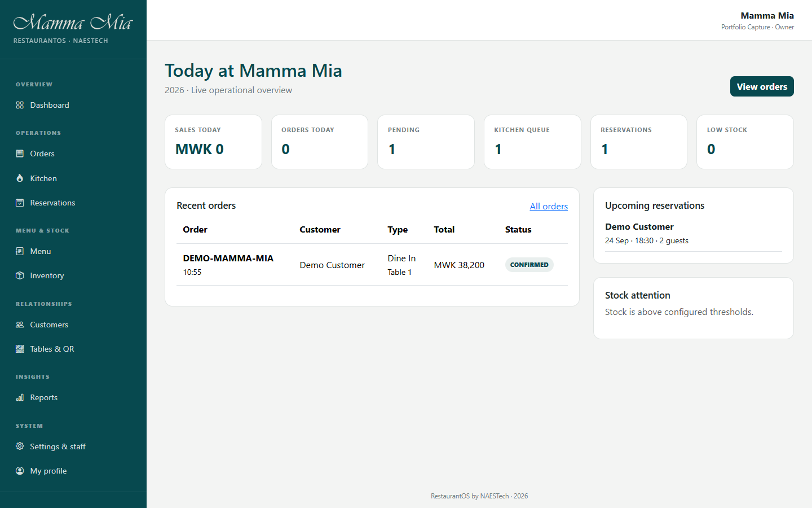812x508 pixels.
Task: Click the Status column header
Action: point(518,230)
